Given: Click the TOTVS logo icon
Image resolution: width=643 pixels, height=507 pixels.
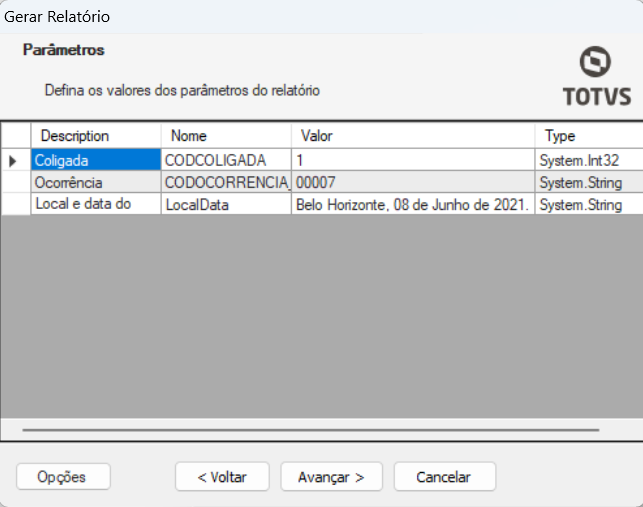Looking at the screenshot, I should click(596, 76).
